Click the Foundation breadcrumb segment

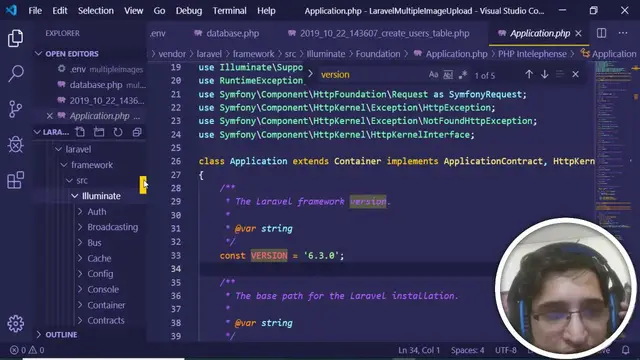378,54
